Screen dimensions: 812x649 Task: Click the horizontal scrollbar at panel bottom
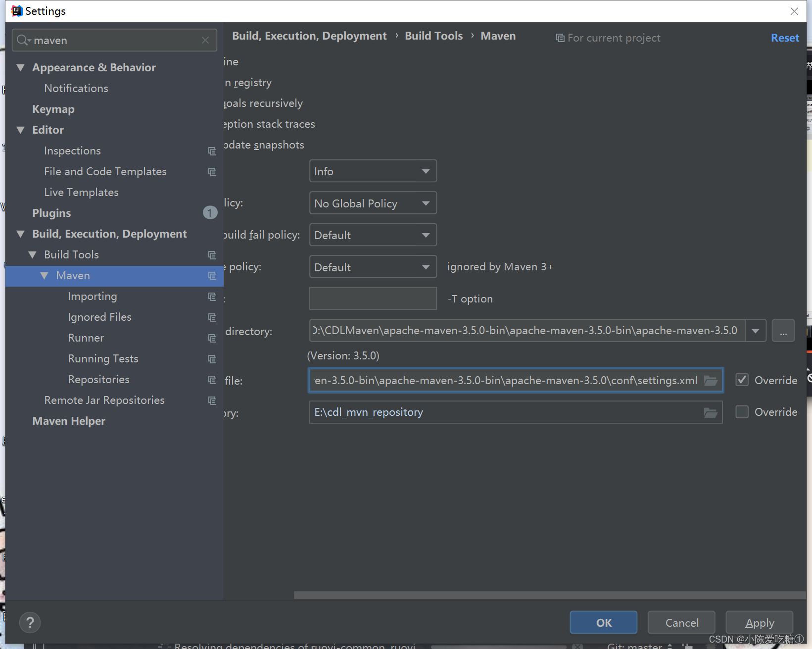point(549,595)
